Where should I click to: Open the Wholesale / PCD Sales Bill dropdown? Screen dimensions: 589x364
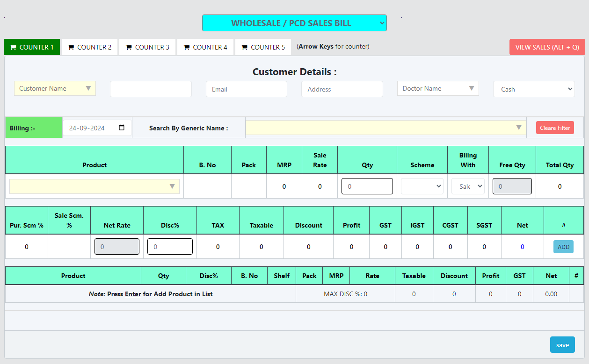click(x=294, y=23)
